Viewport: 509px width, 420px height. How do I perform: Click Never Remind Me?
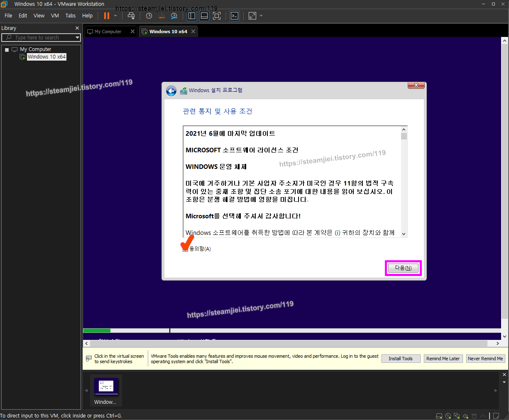[485, 359]
